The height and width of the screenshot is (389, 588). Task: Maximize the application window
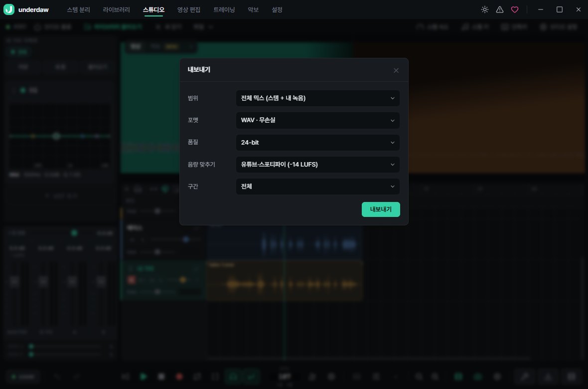559,10
